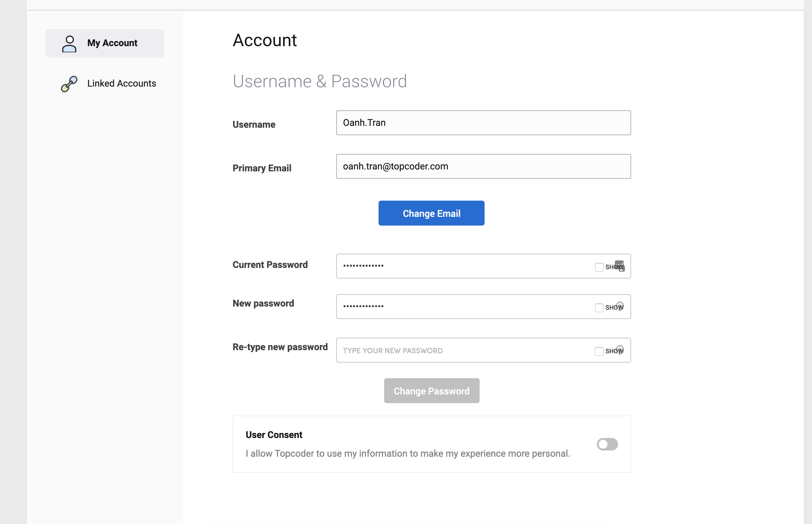
Task: Click the My Account person icon
Action: [69, 44]
